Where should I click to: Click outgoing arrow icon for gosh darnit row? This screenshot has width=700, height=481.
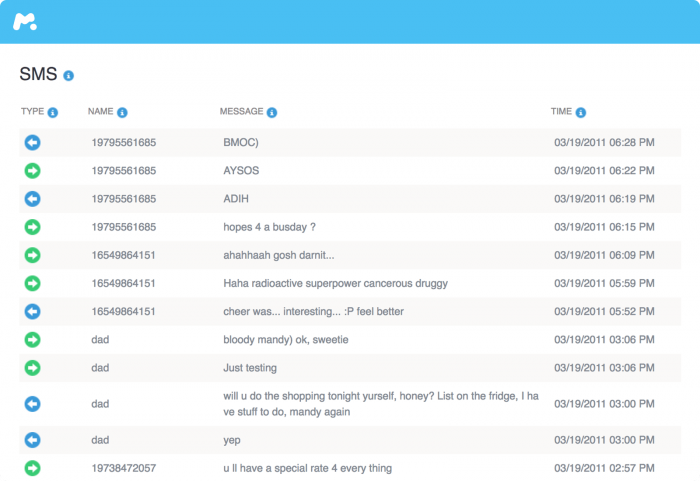pyautogui.click(x=33, y=255)
